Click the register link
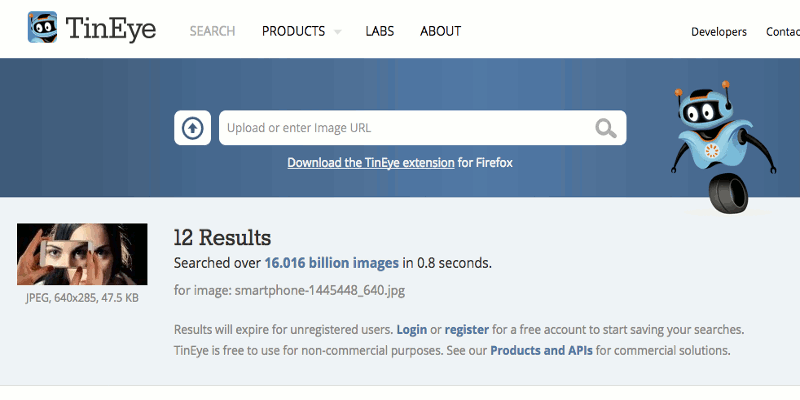Viewport: 800px width, 400px height. pyautogui.click(x=467, y=330)
